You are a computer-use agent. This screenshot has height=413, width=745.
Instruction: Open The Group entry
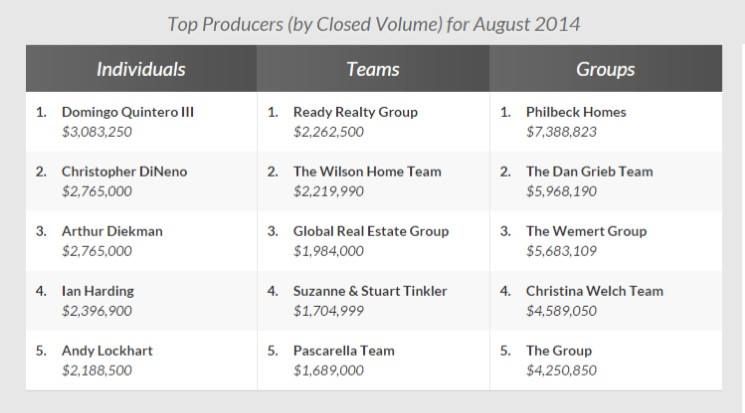[559, 351]
